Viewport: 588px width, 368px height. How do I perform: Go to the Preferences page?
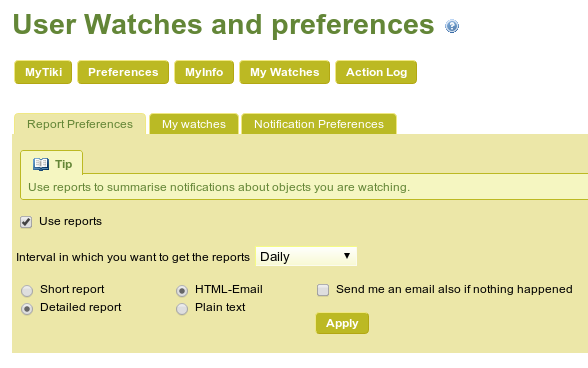coord(123,72)
